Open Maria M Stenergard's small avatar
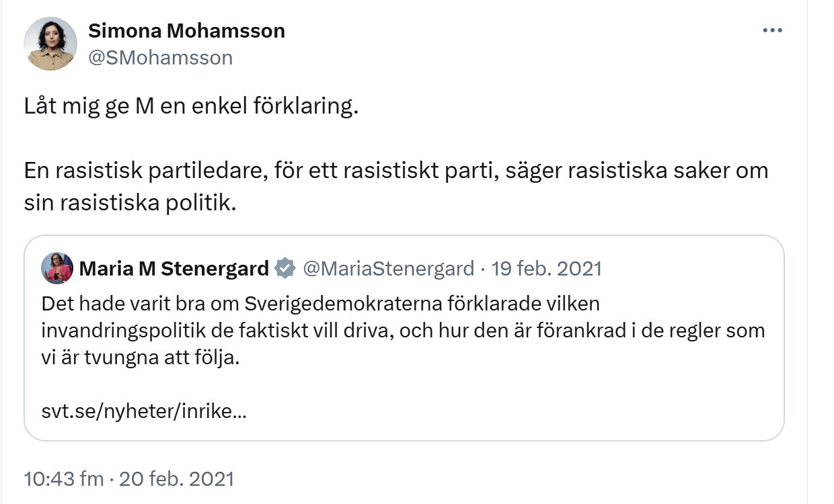 pyautogui.click(x=57, y=269)
